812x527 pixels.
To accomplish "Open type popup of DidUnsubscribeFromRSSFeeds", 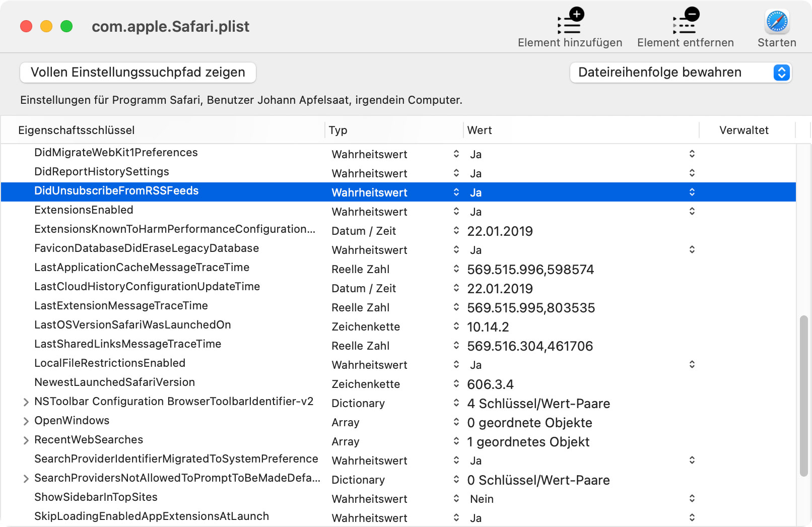I will coord(456,192).
